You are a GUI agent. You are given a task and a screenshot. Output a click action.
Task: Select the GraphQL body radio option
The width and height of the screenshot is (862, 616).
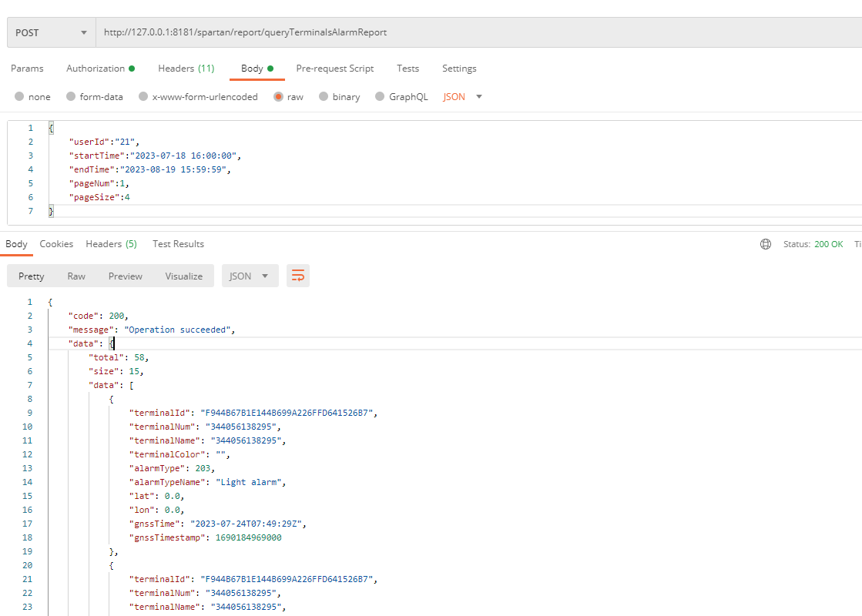point(380,97)
